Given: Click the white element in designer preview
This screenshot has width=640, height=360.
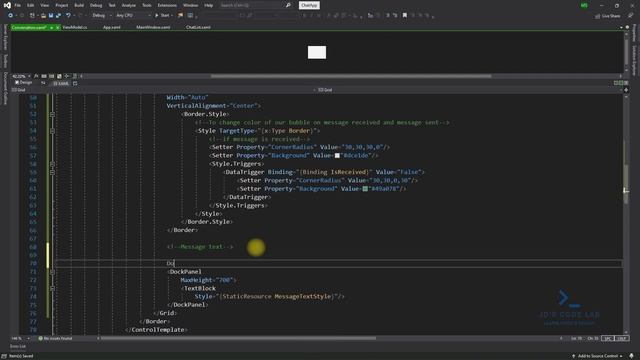Looking at the screenshot, I should coord(317,52).
